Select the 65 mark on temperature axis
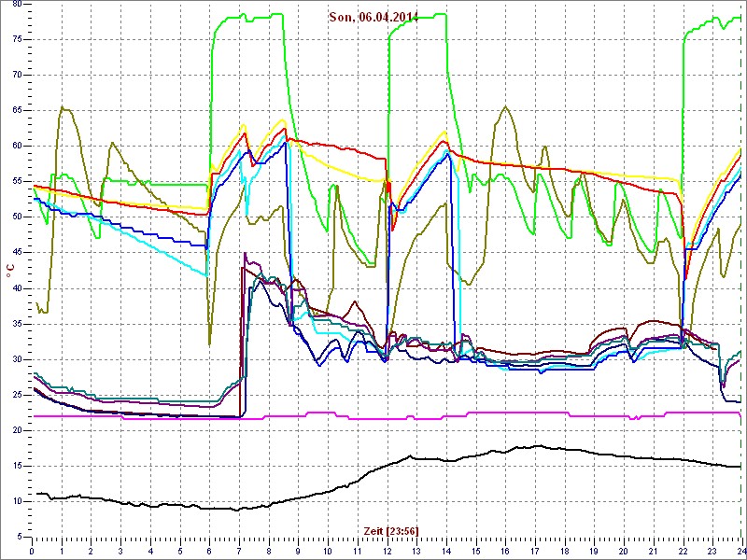Viewport: 747px width, 560px height. (16, 110)
